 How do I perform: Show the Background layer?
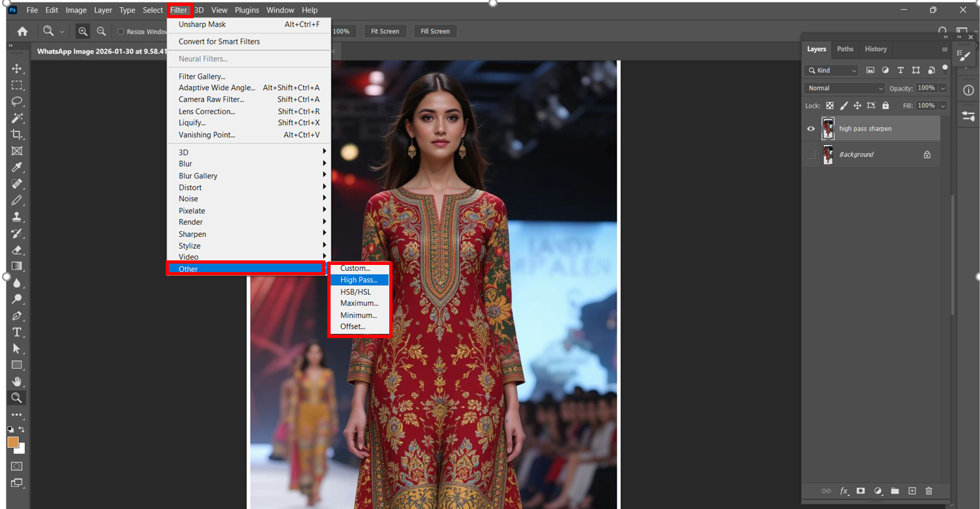pos(811,155)
